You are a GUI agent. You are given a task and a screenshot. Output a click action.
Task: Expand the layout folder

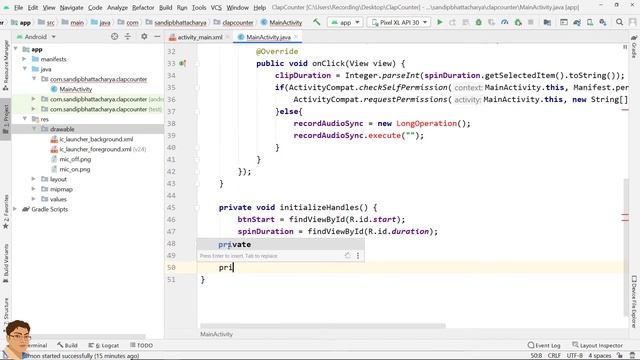pyautogui.click(x=34, y=179)
